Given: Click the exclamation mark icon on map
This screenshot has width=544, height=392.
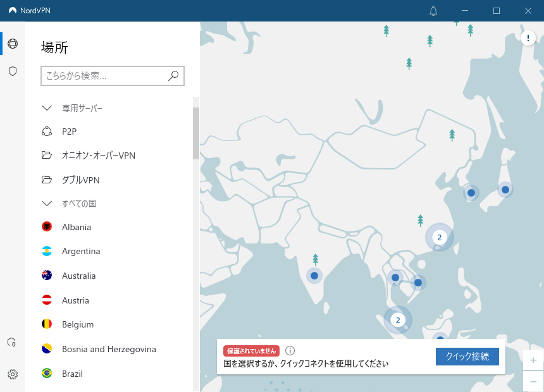Looking at the screenshot, I should pyautogui.click(x=528, y=38).
